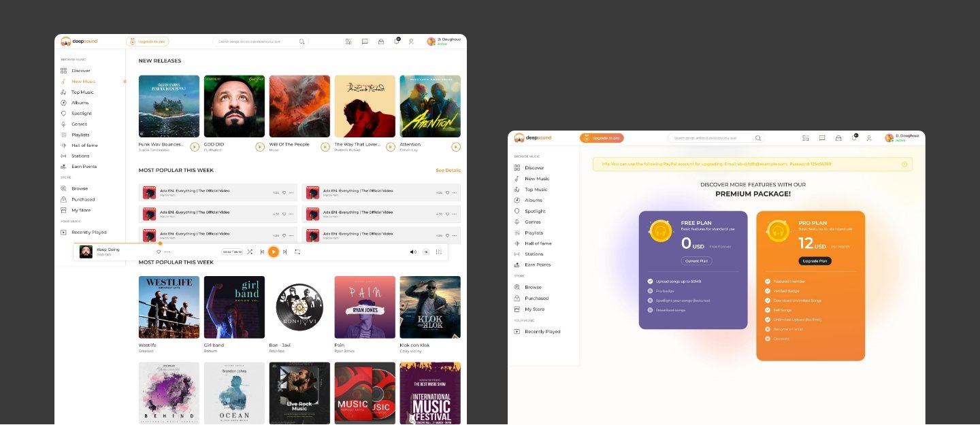Play the Will Of The People release
This screenshot has height=425, width=980.
pyautogui.click(x=325, y=146)
